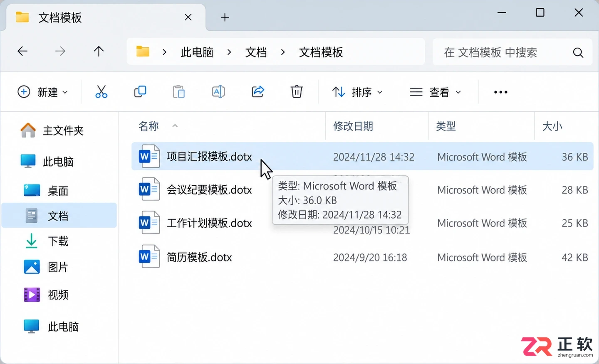Click the search magnifier icon
599x364 pixels.
tap(578, 52)
